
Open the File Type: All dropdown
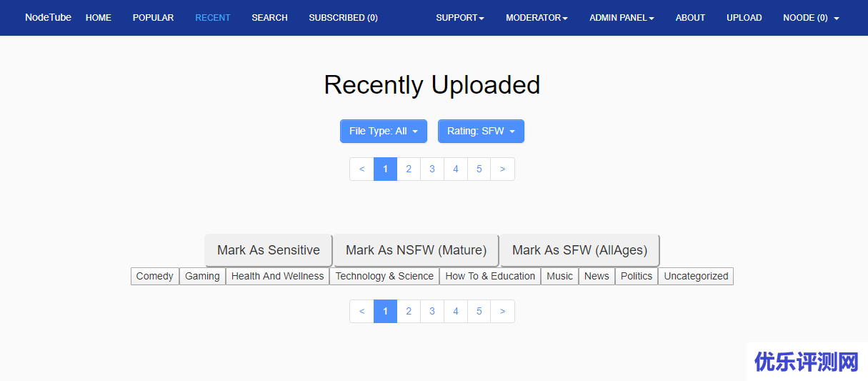coord(384,131)
